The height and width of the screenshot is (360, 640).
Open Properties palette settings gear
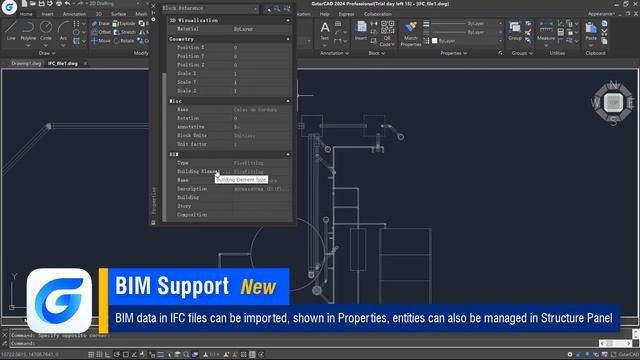pyautogui.click(x=153, y=19)
